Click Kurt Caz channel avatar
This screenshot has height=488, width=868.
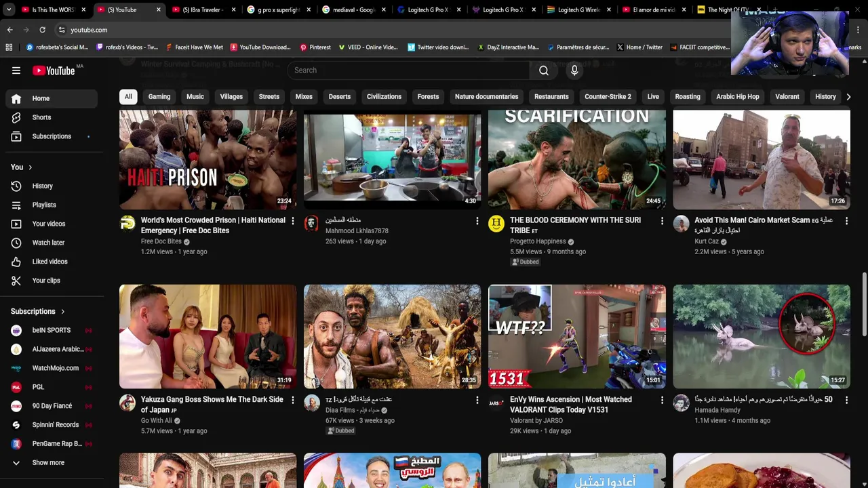(x=681, y=224)
